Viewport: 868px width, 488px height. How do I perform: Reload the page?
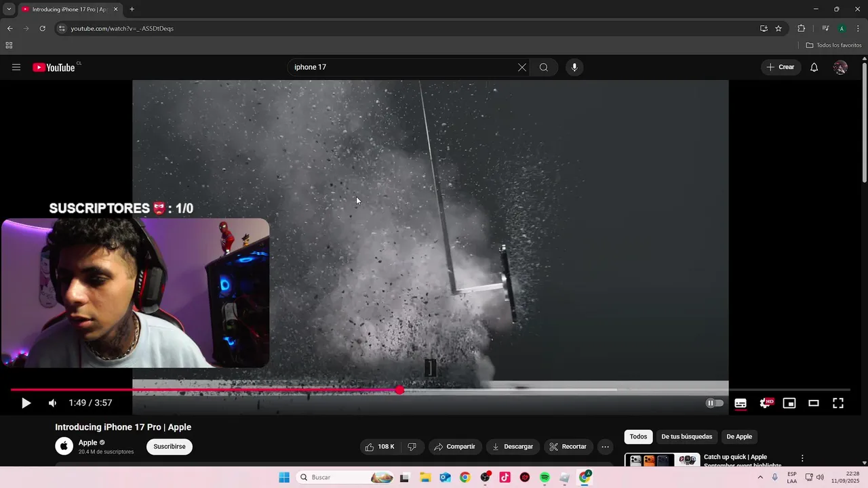pyautogui.click(x=42, y=28)
